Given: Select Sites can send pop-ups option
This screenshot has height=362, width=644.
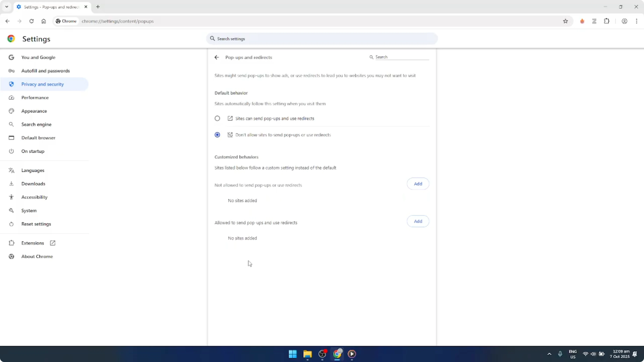Looking at the screenshot, I should (x=217, y=118).
